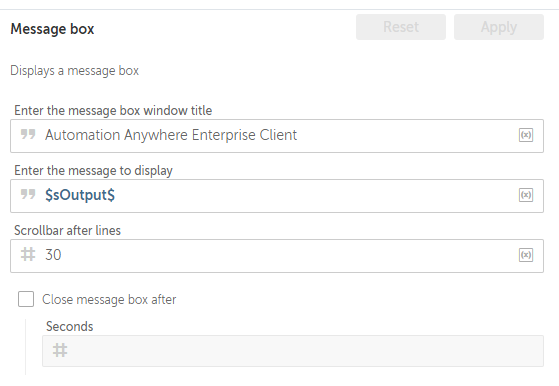Apply the Message box settings
Image resolution: width=559 pixels, height=386 pixels.
click(x=499, y=27)
